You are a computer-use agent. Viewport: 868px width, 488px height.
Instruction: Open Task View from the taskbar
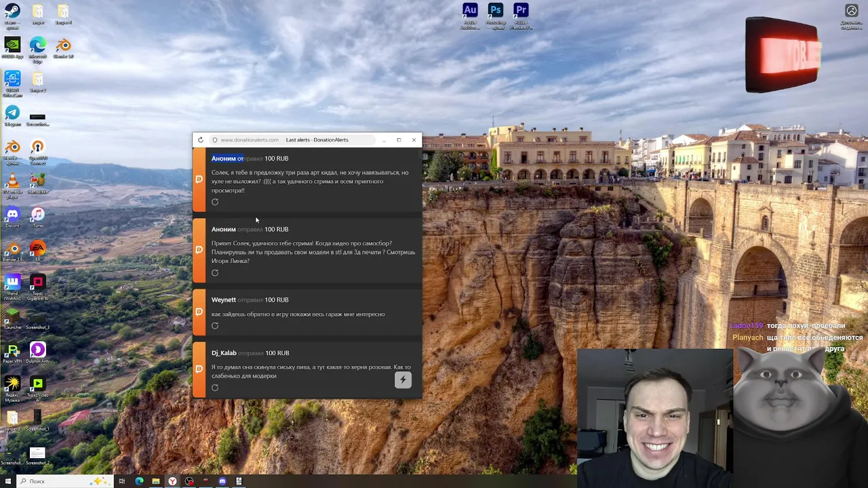coord(122,481)
